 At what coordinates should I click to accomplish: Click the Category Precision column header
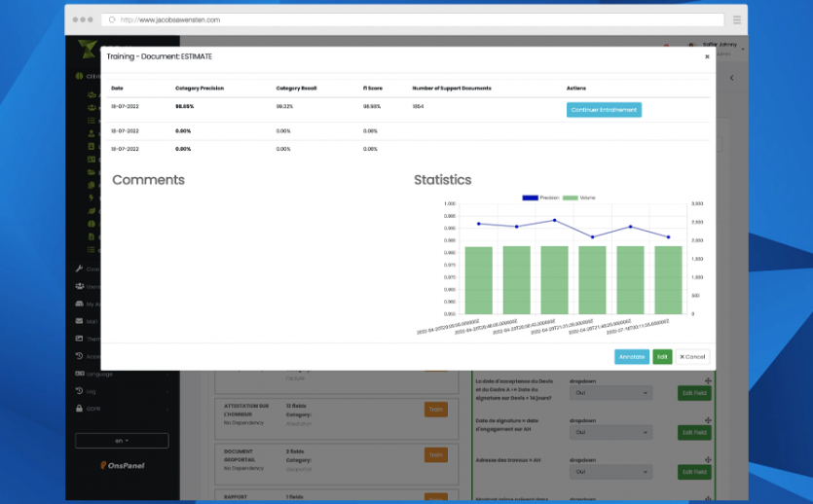coord(200,89)
